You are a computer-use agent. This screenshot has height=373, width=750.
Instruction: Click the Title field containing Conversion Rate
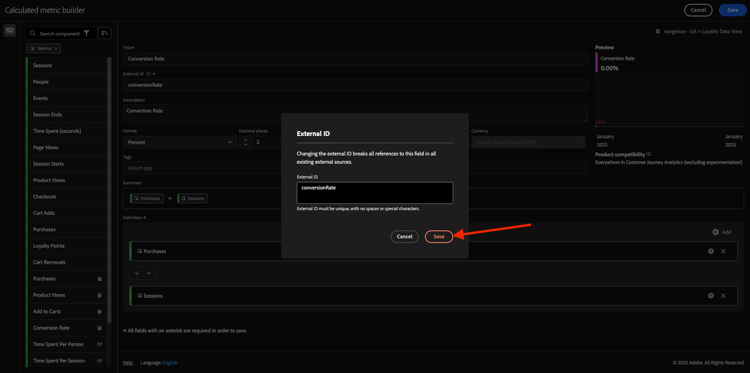[x=355, y=59]
